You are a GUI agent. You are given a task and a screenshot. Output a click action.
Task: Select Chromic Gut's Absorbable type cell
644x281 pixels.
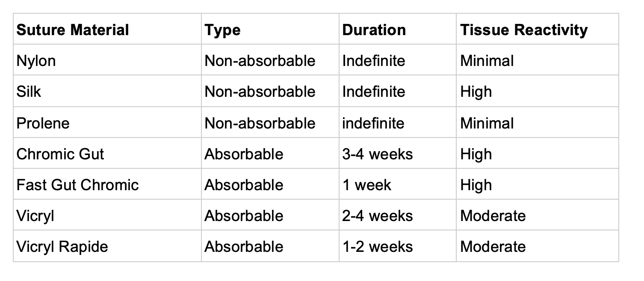click(270, 153)
